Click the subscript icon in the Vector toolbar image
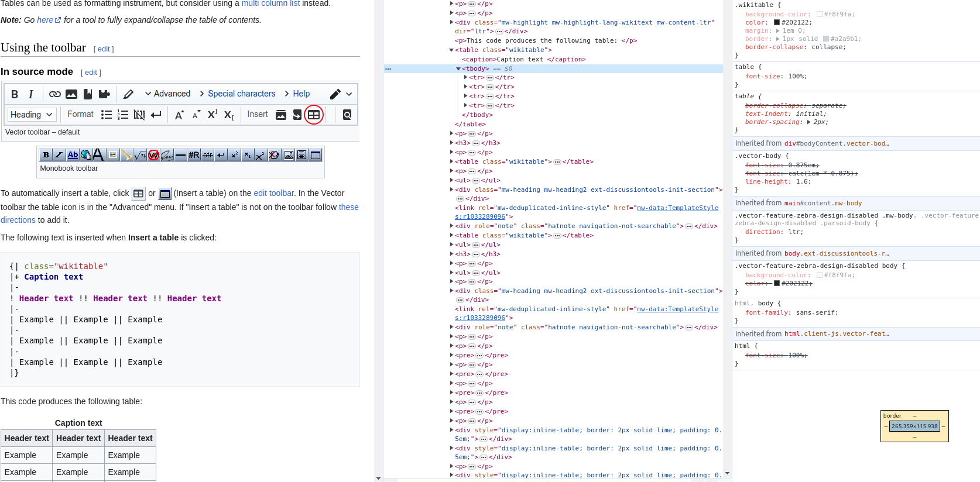 (x=229, y=115)
